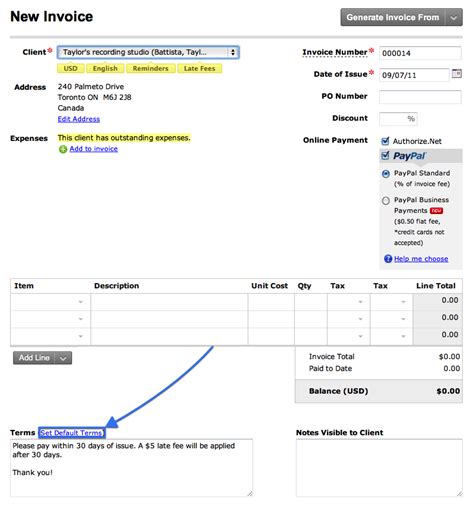Click the '240 Palmeto Drive' address line
474x509 pixels.
point(91,87)
